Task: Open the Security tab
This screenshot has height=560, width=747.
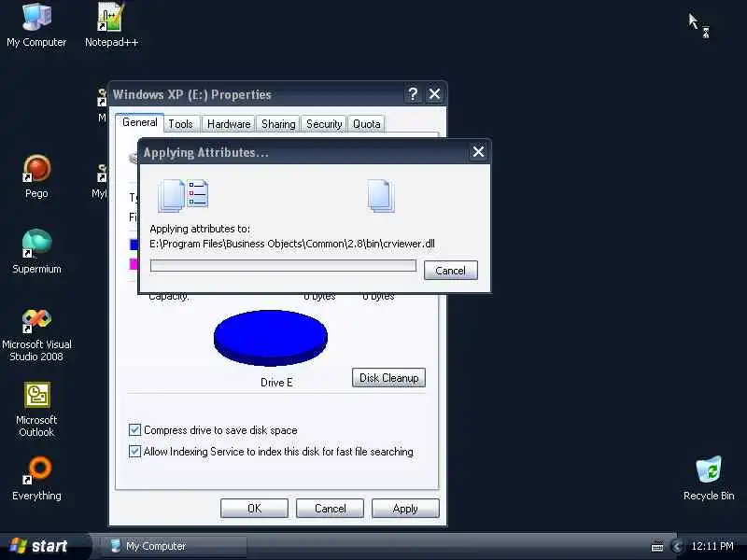Action: pos(324,124)
